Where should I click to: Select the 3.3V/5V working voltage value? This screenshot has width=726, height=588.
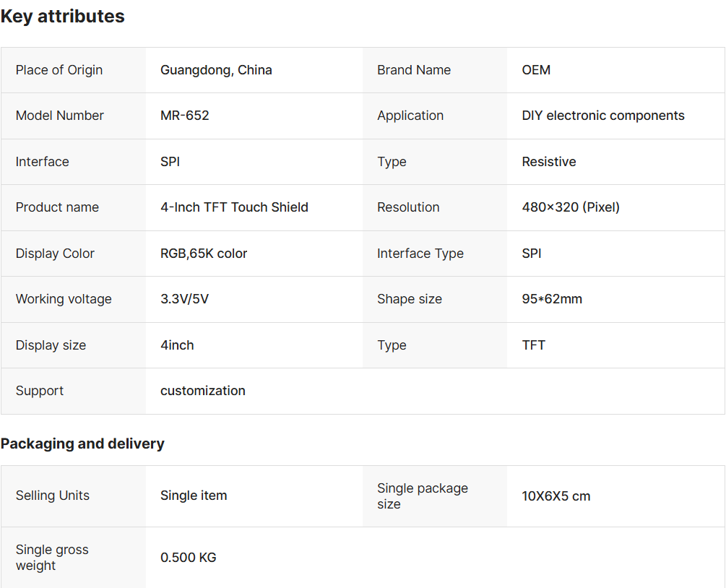[x=184, y=299]
